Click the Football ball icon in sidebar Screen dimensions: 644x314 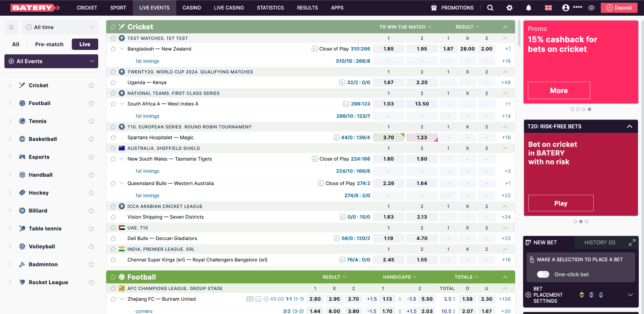tap(22, 103)
